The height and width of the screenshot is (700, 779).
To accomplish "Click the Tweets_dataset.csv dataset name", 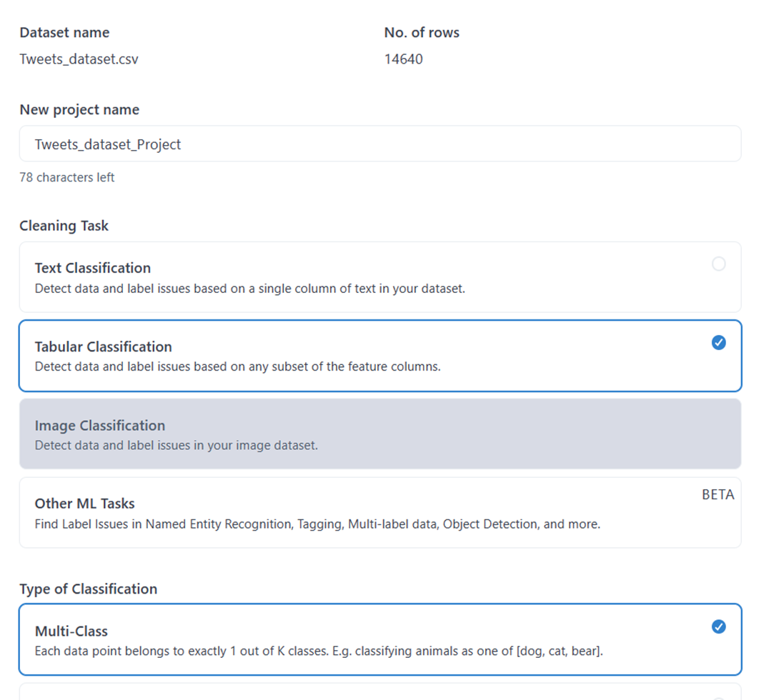I will 79,59.
